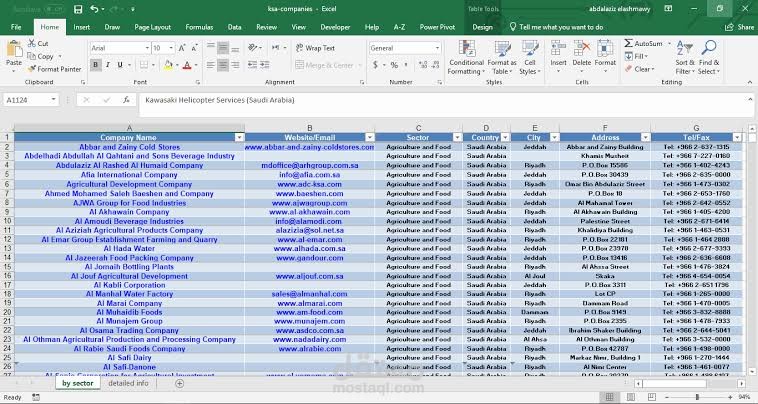Open Find & Select magnifier
Screen dimensions: 758x404
[709, 58]
